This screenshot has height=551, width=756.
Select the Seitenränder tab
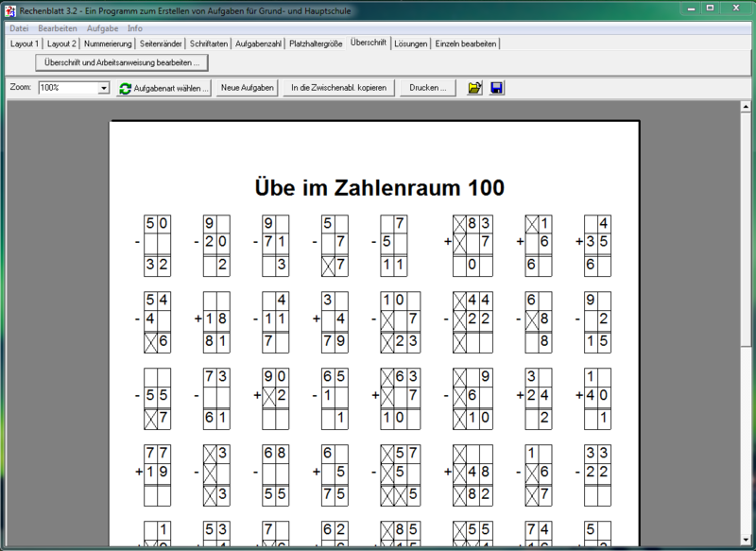[x=161, y=43]
